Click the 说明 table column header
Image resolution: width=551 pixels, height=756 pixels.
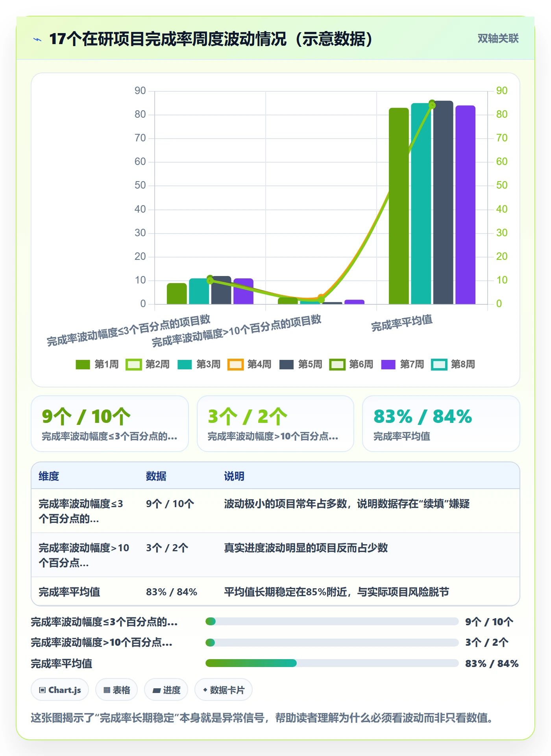click(x=234, y=476)
